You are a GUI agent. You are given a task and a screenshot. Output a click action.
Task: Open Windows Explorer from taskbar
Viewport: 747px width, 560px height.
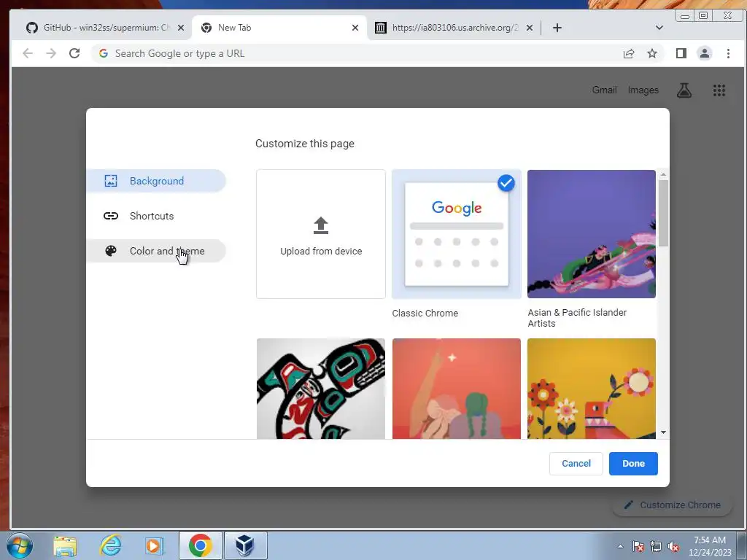click(x=65, y=545)
